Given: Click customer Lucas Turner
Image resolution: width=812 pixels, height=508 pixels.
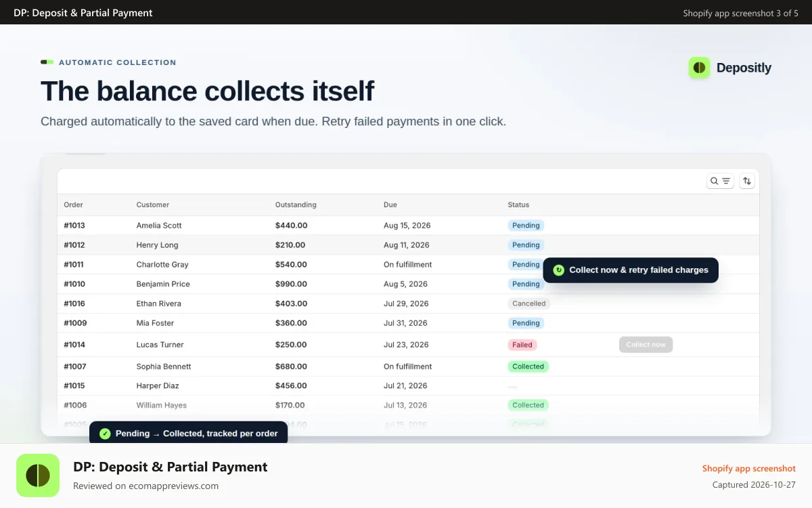Looking at the screenshot, I should pyautogui.click(x=160, y=345).
